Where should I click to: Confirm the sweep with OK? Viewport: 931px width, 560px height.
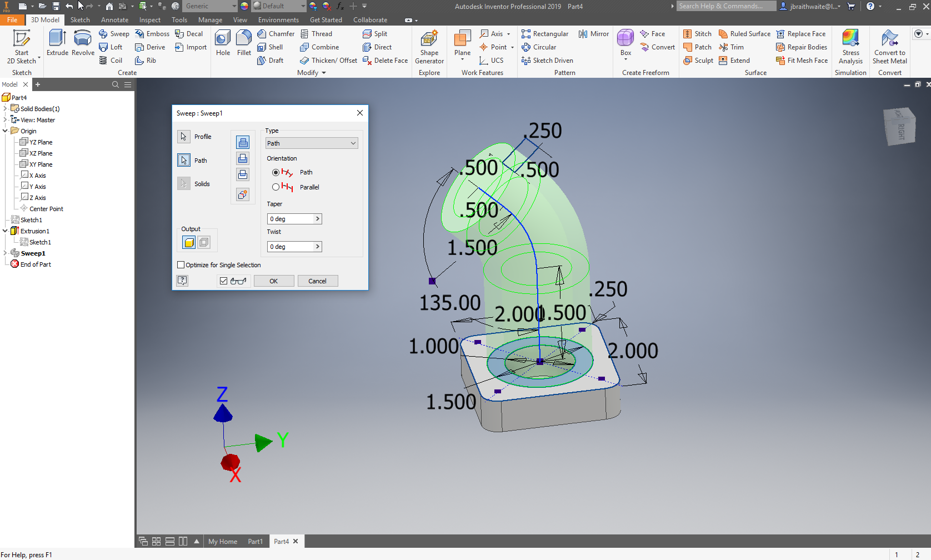pos(274,281)
